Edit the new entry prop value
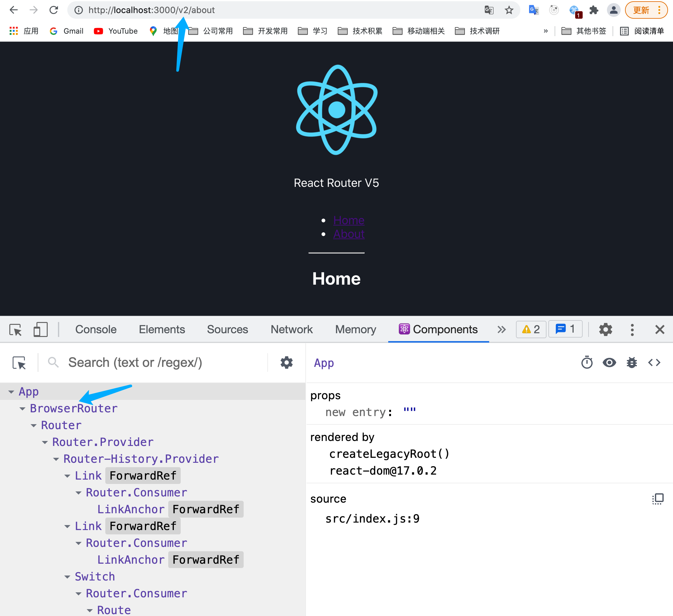The height and width of the screenshot is (616, 673). (x=410, y=412)
